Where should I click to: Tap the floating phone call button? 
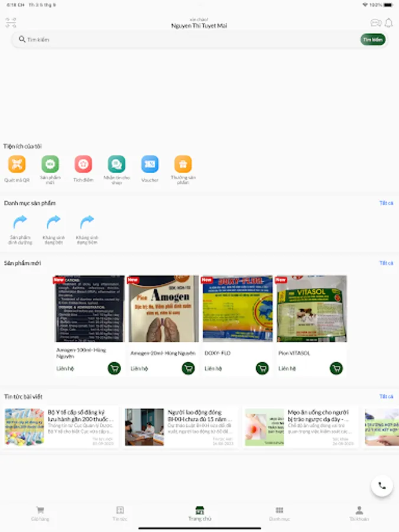(x=382, y=485)
